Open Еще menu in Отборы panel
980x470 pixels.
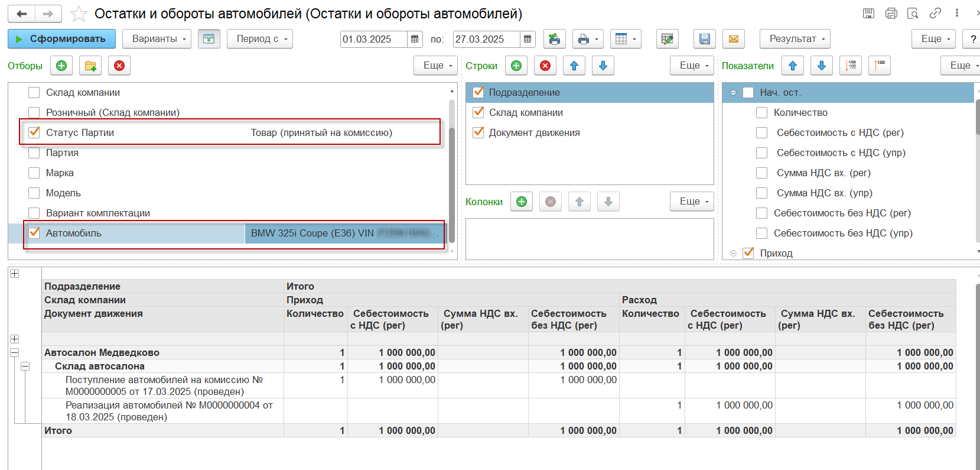[x=436, y=66]
